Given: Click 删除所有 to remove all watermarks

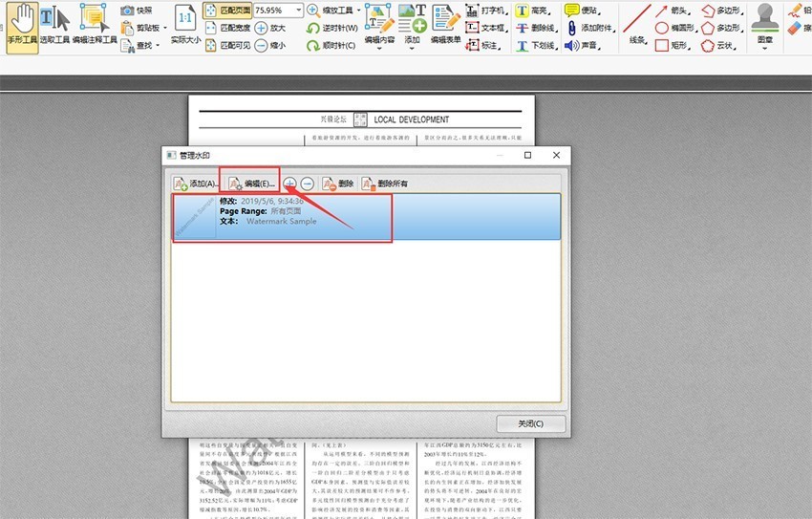Looking at the screenshot, I should point(384,184).
